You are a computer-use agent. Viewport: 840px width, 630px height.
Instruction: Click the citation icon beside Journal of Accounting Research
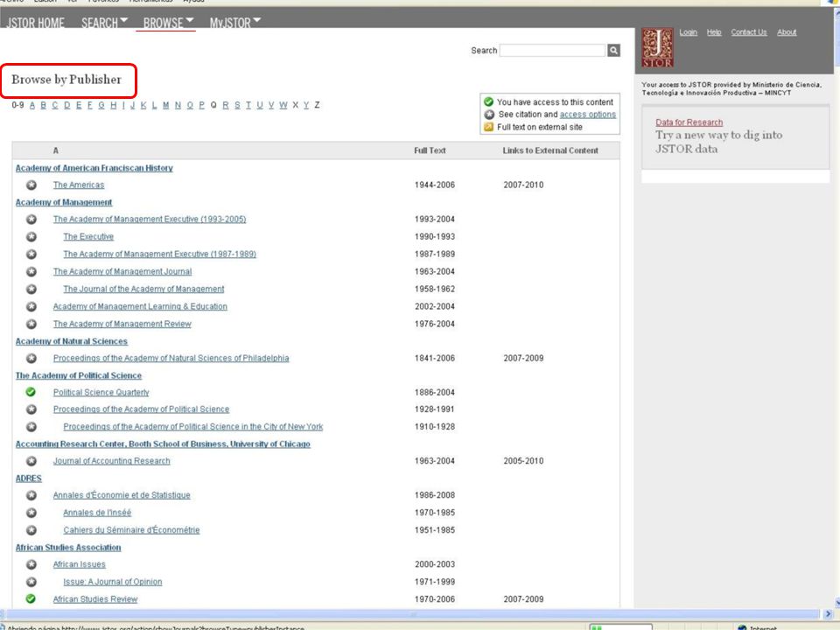[31, 461]
